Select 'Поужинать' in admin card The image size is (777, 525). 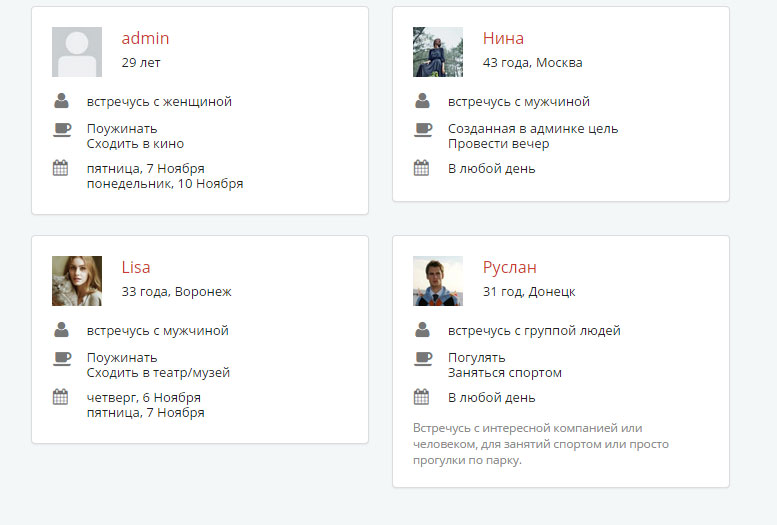coord(122,129)
